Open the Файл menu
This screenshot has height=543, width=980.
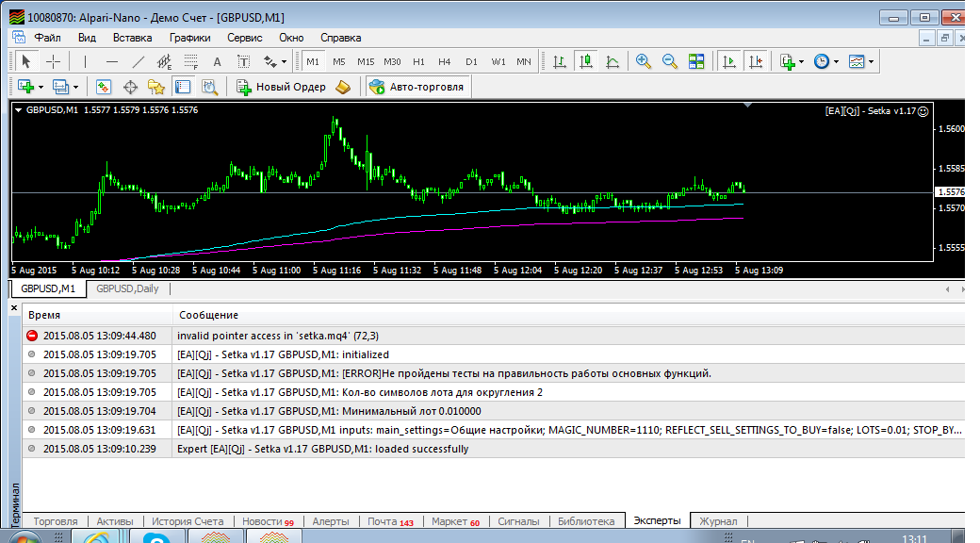pos(47,38)
